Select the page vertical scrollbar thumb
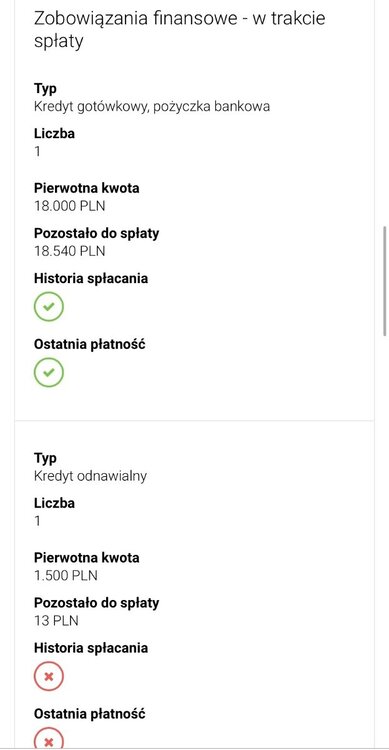The image size is (389, 750). (x=385, y=281)
